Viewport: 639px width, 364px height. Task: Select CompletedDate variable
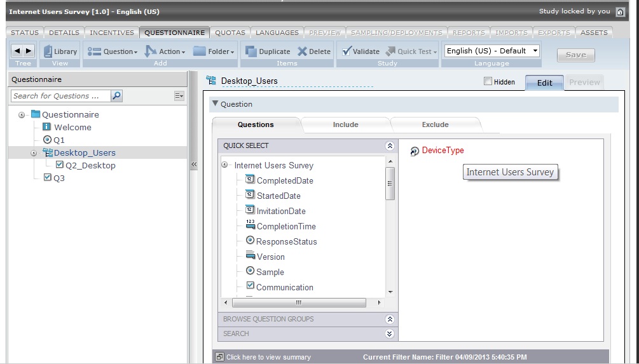click(280, 180)
